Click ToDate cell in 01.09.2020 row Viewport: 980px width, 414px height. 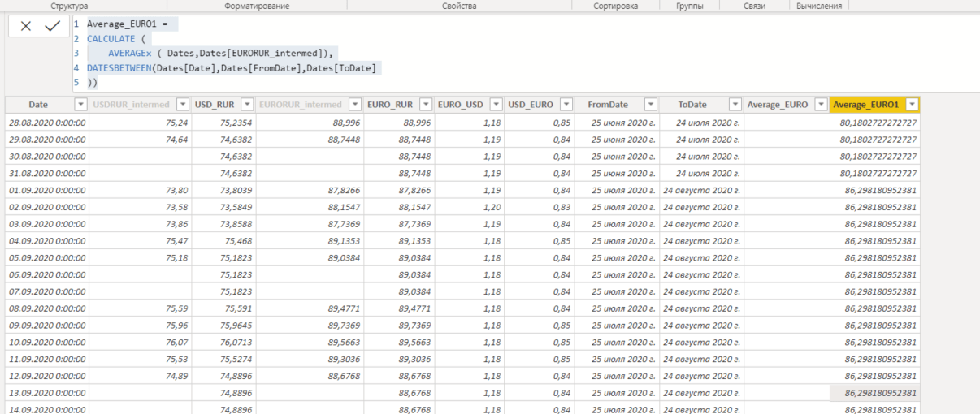[701, 190]
